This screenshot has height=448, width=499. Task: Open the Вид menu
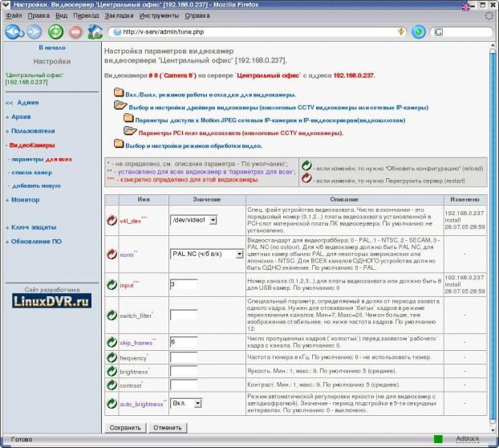point(62,15)
